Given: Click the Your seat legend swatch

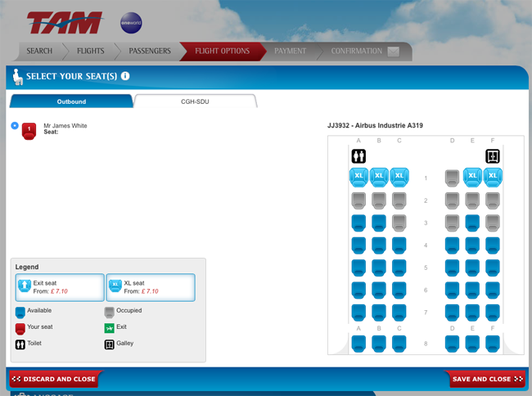Looking at the screenshot, I should coord(20,328).
